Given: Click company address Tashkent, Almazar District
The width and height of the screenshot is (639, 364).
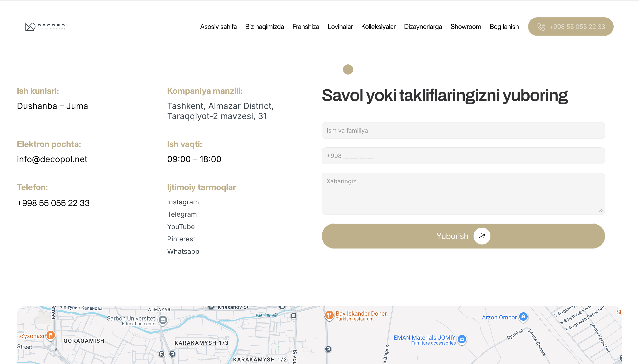Looking at the screenshot, I should 220,111.
